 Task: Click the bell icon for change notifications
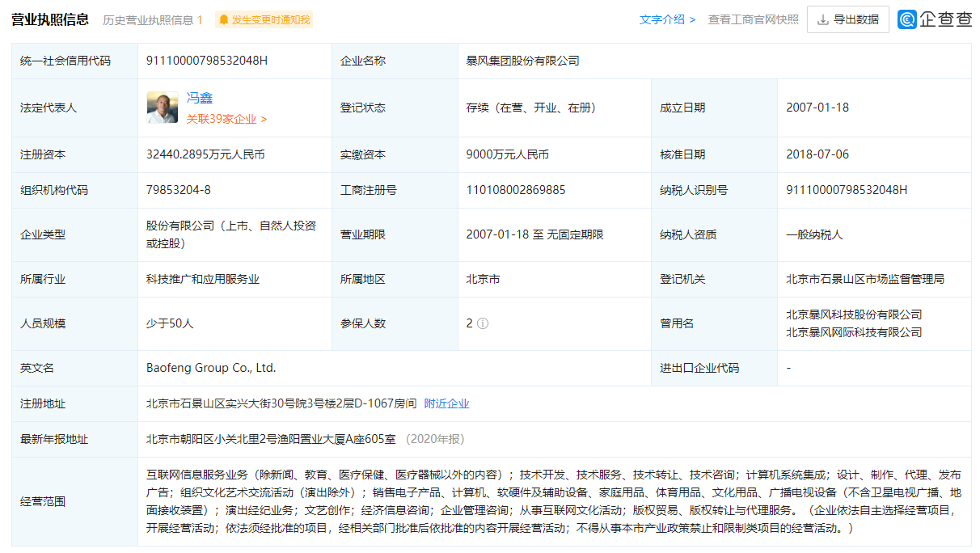(x=224, y=19)
